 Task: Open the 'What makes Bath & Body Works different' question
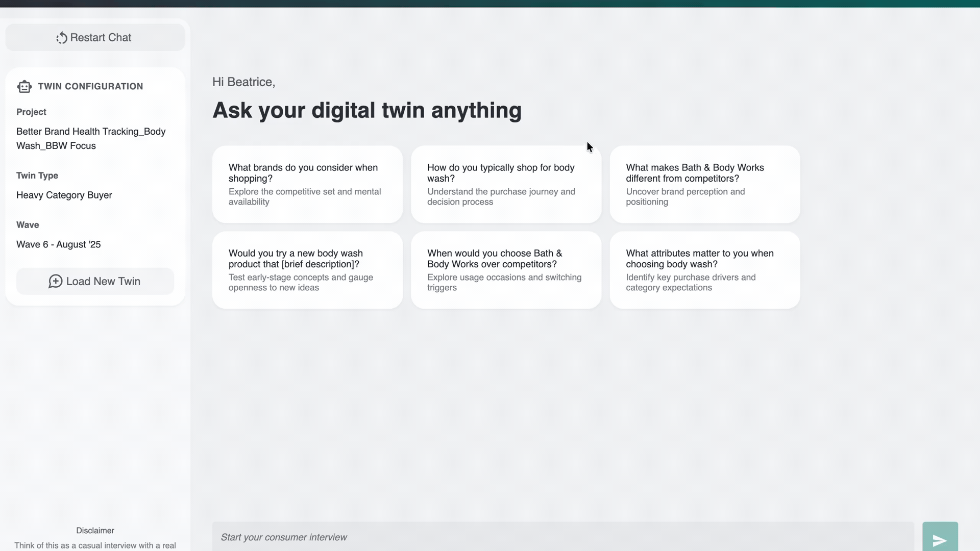(704, 184)
